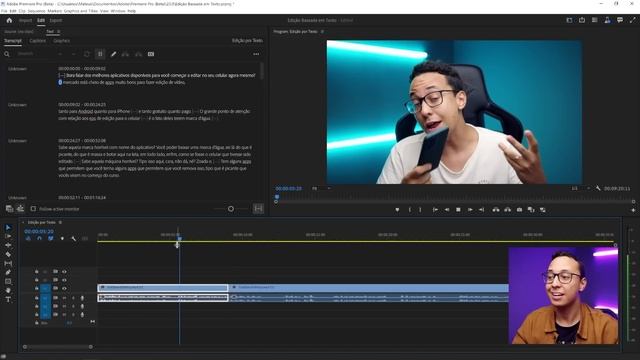
Task: Open the Workspaces dropdown at top right
Action: pyautogui.click(x=569, y=20)
